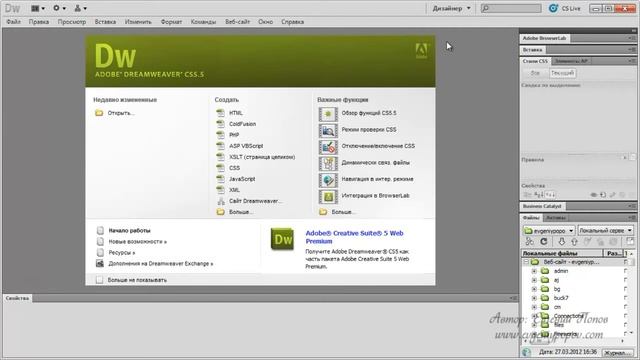
Task: Open the Справка menu
Action: tap(292, 22)
